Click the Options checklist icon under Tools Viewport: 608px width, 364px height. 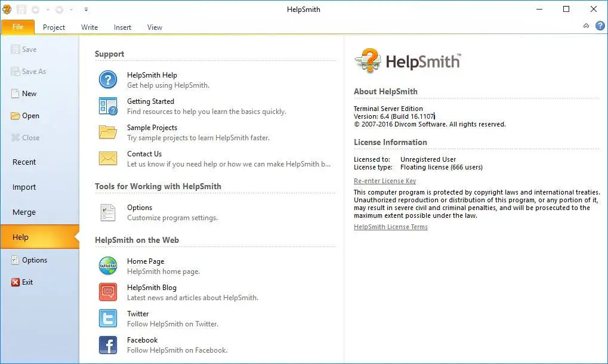(108, 212)
